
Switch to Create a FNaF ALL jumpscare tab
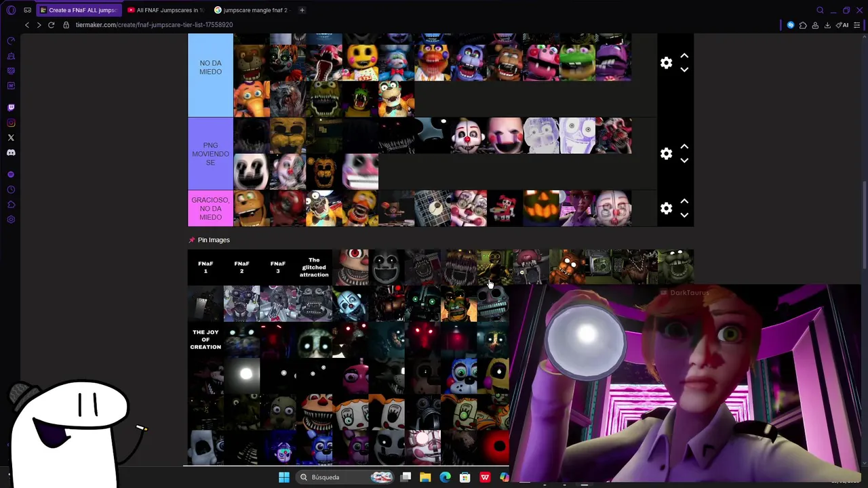78,10
